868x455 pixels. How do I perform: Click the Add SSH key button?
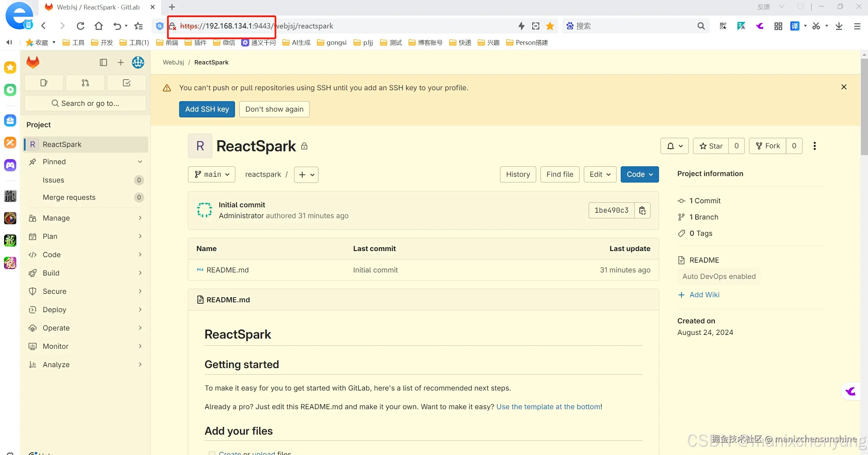[207, 109]
